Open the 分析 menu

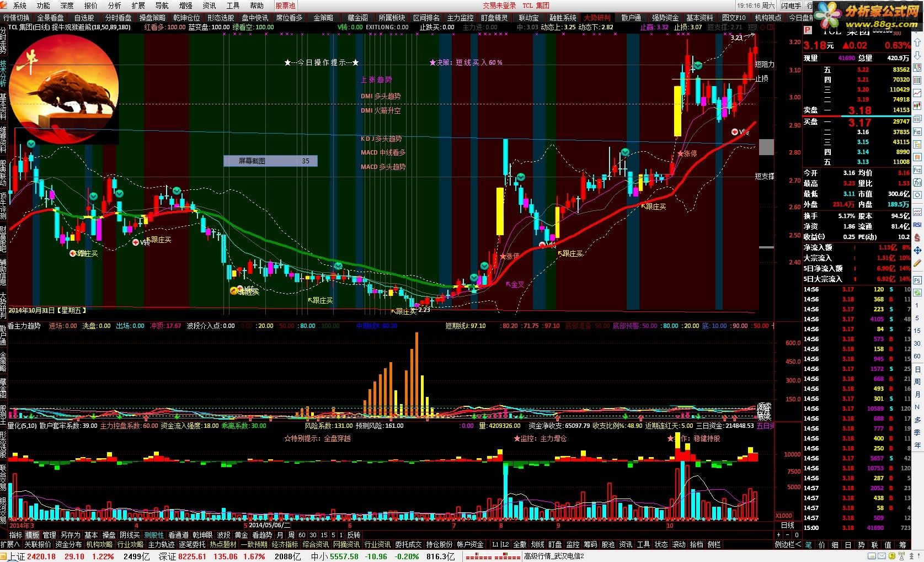pyautogui.click(x=114, y=6)
